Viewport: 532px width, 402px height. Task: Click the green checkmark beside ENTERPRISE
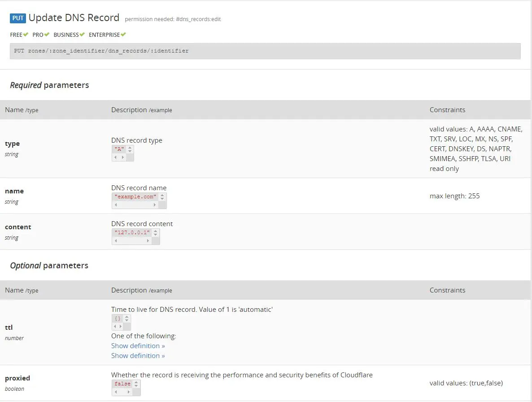tap(123, 35)
